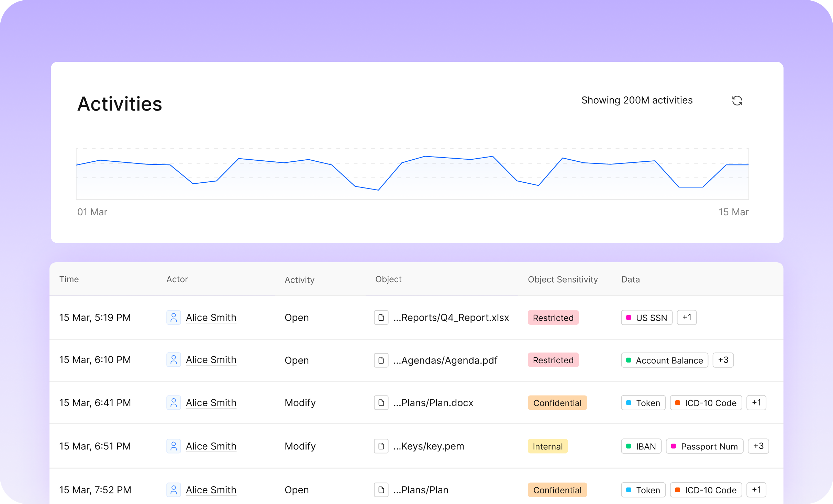
Task: Click the file icon beside Plan.docx
Action: 381,403
